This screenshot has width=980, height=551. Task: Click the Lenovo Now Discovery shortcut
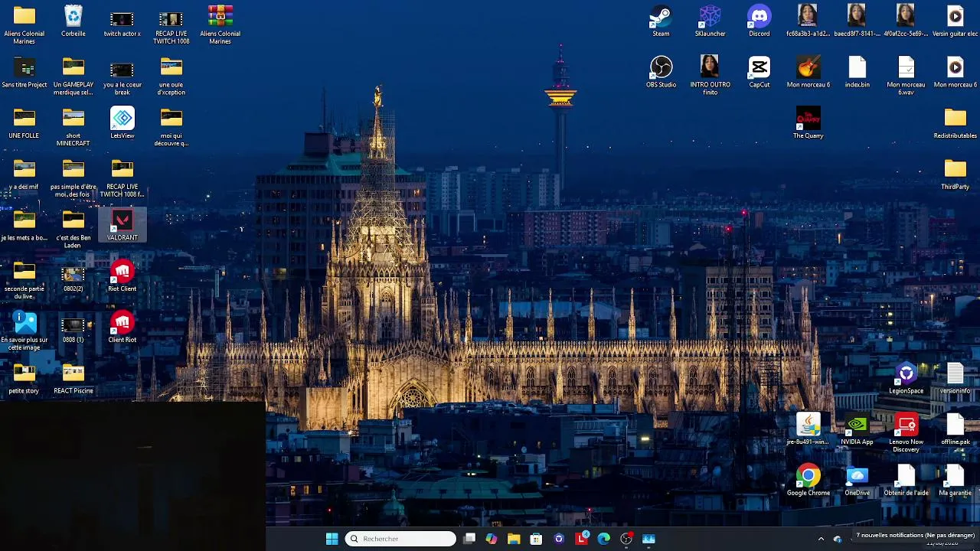[906, 425]
